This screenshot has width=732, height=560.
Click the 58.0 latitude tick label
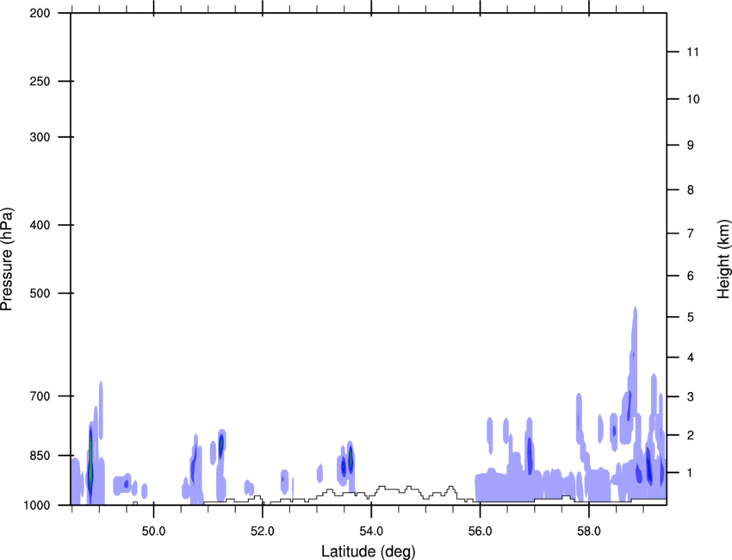(589, 532)
